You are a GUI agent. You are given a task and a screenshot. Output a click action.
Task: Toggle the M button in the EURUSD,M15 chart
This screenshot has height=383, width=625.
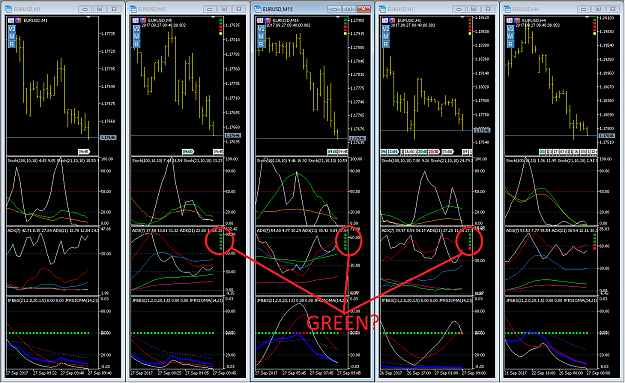261,37
